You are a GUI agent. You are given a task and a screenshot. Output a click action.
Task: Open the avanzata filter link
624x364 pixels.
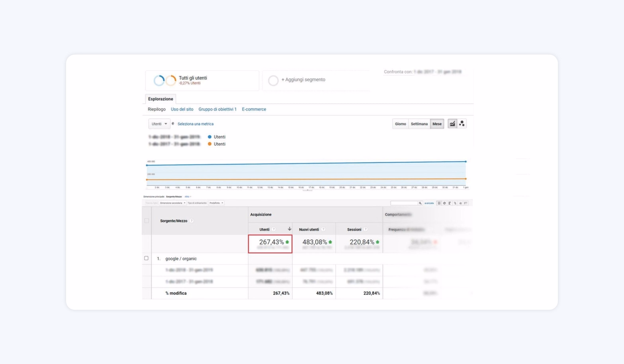click(429, 203)
